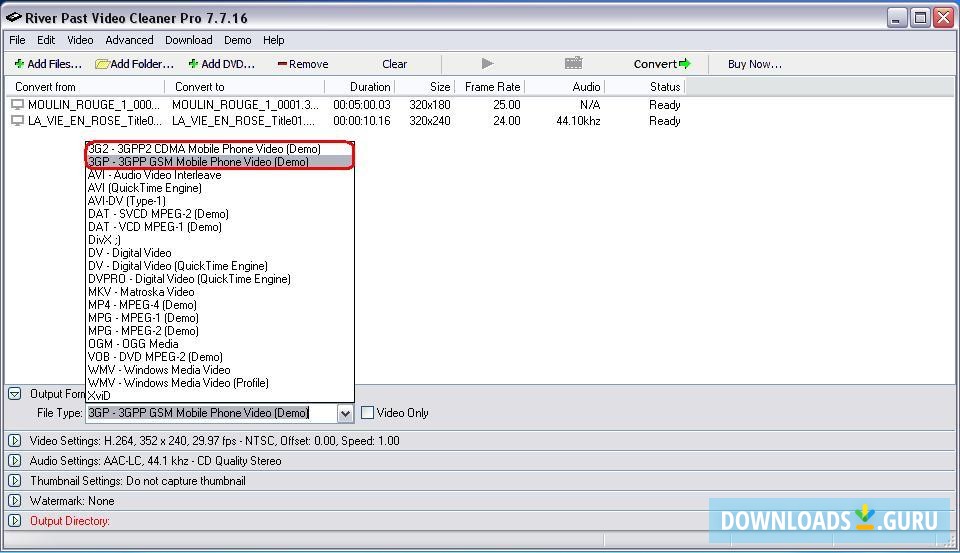Choose the DivX ;) format
The width and height of the screenshot is (960, 553).
tap(220, 240)
